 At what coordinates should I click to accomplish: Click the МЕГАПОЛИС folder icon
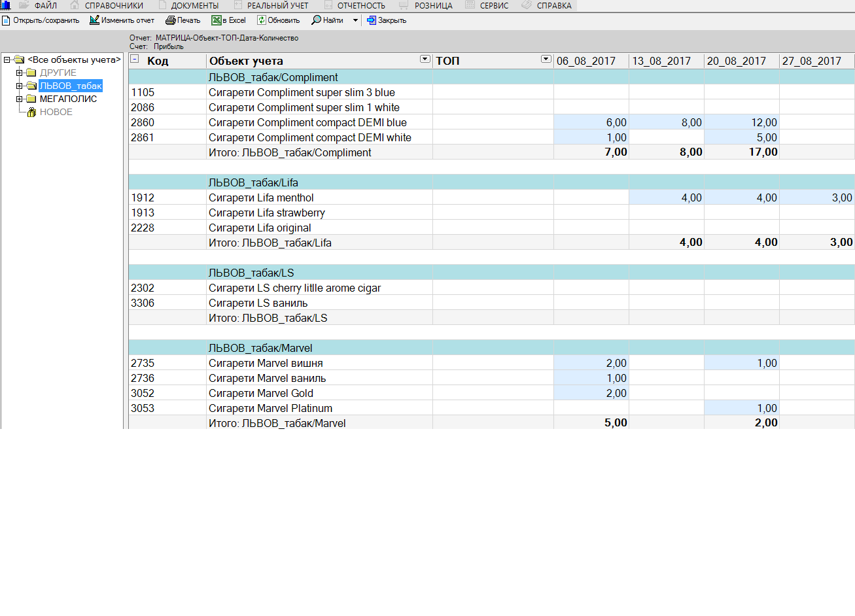(31, 99)
